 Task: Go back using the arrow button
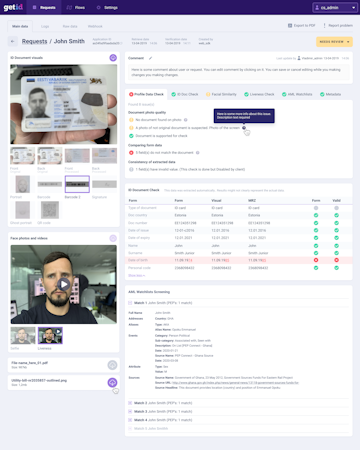pyautogui.click(x=13, y=41)
